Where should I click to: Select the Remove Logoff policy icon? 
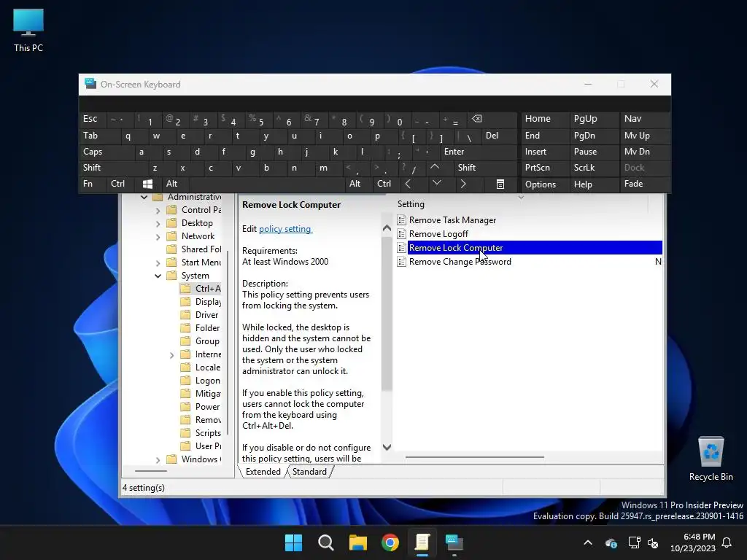point(402,234)
